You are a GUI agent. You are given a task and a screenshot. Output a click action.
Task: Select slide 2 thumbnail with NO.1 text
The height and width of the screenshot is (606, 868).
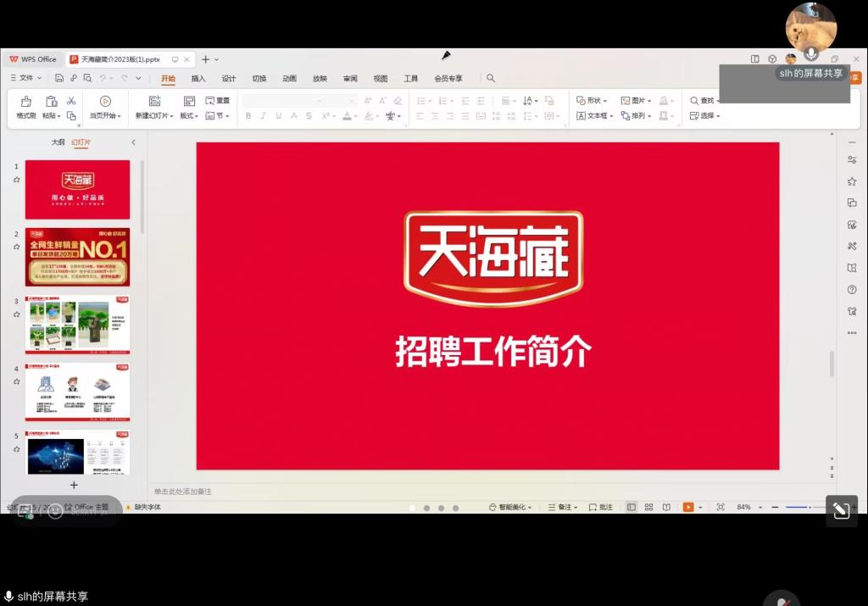(77, 257)
